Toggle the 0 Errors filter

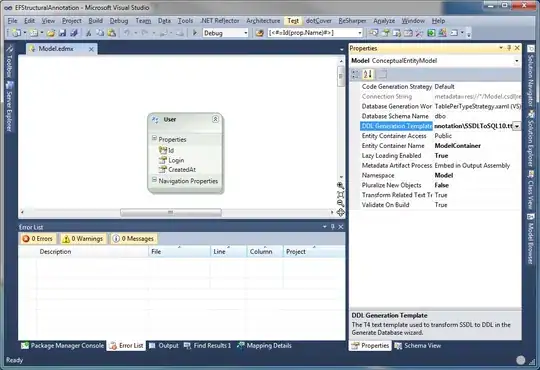[38, 238]
